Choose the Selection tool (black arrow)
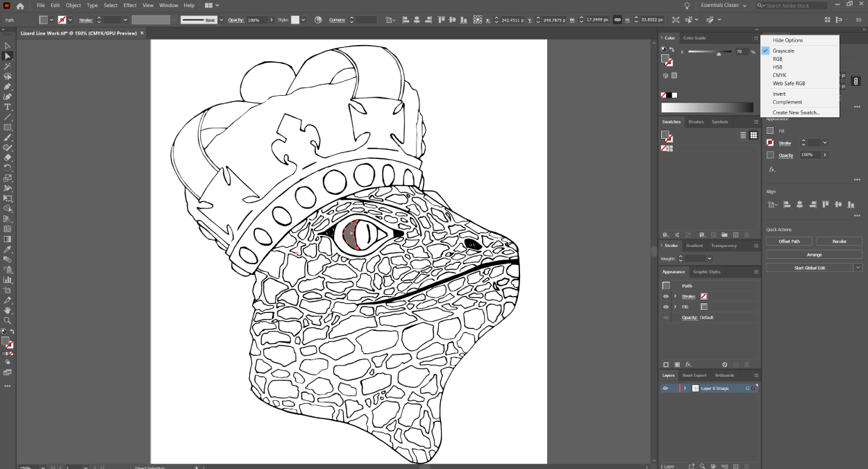The image size is (868, 469). point(8,46)
